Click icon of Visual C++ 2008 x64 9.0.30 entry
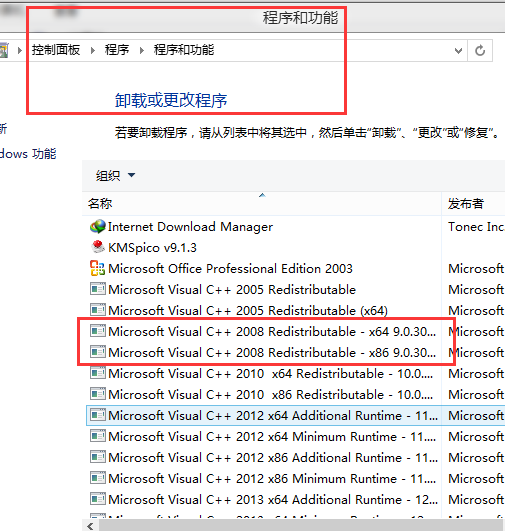Image resolution: width=505 pixels, height=531 pixels. pyautogui.click(x=98, y=331)
